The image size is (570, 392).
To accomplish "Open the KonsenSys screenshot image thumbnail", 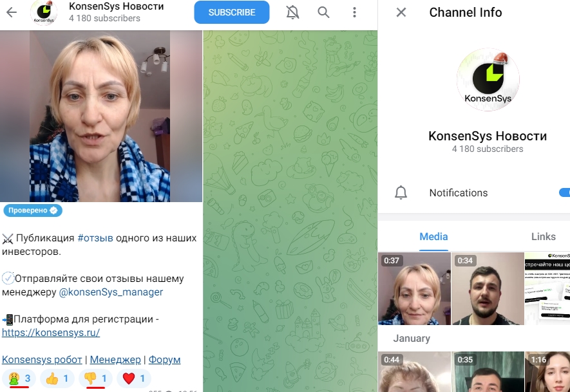I will coord(547,288).
